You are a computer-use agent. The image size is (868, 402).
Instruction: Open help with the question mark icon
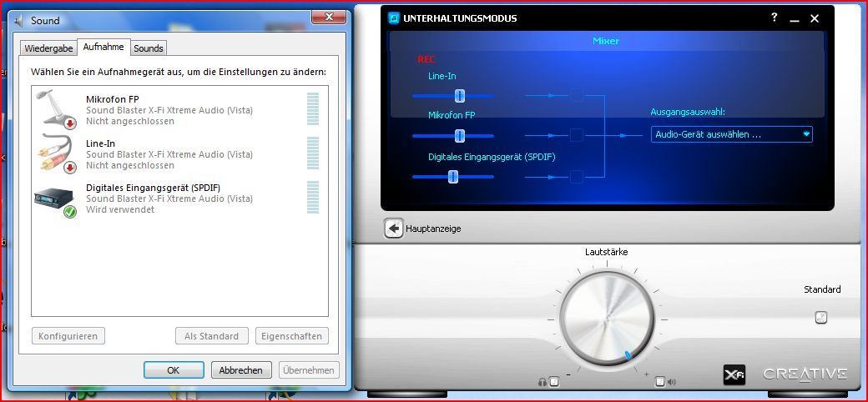click(775, 18)
